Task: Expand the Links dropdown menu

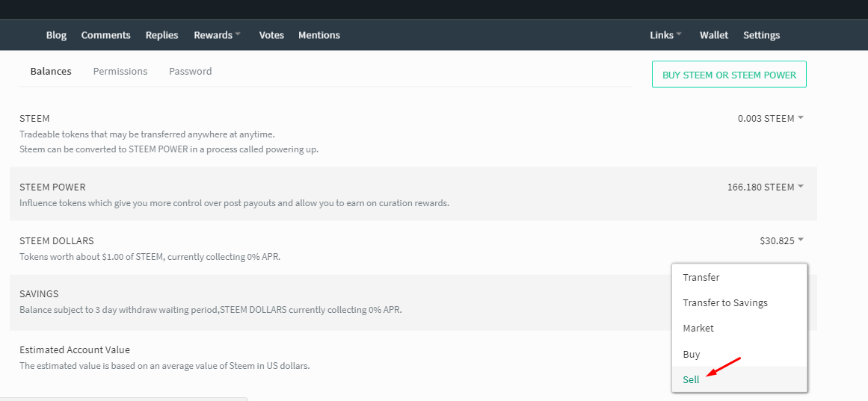Action: pyautogui.click(x=665, y=35)
